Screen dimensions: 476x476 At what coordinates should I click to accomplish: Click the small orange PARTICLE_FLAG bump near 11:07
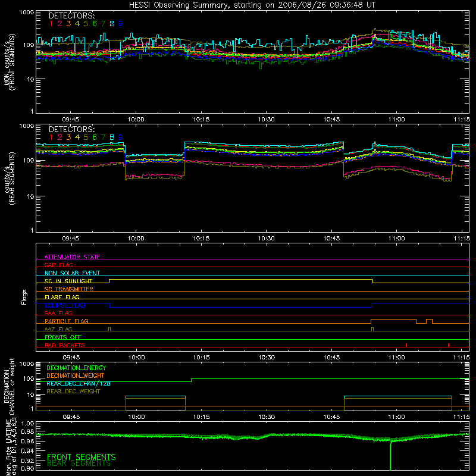tap(429, 321)
